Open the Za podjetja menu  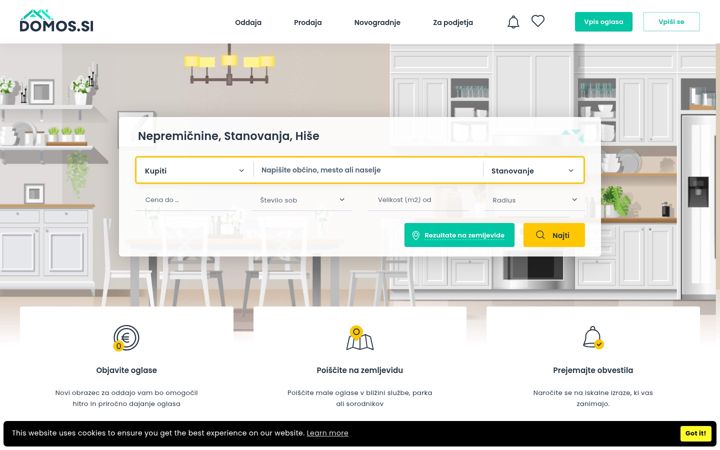453,22
